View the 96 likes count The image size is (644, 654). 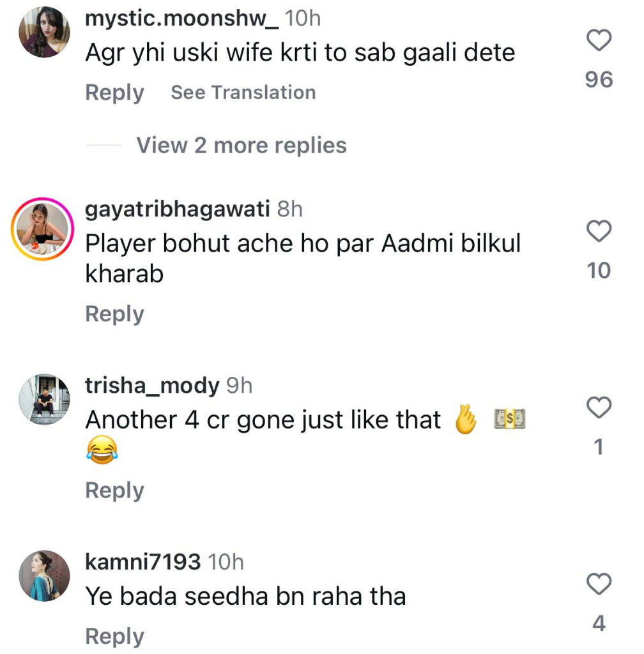click(x=599, y=80)
